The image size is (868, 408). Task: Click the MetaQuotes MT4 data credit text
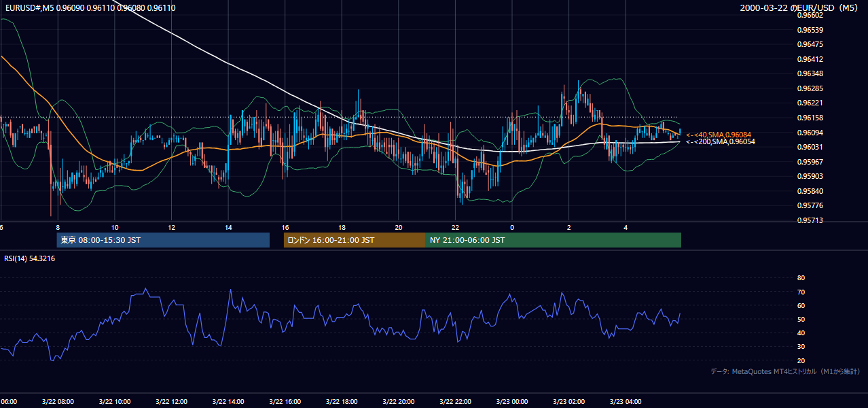tap(786, 371)
